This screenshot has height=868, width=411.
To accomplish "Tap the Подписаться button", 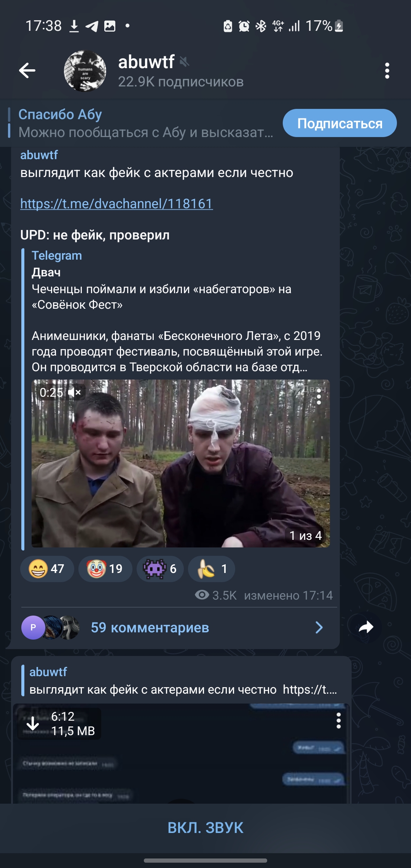I will (x=339, y=123).
